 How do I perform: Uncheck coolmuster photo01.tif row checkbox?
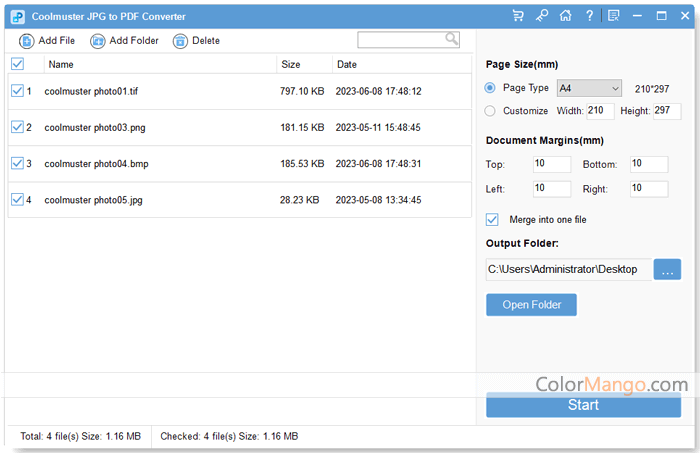17,91
